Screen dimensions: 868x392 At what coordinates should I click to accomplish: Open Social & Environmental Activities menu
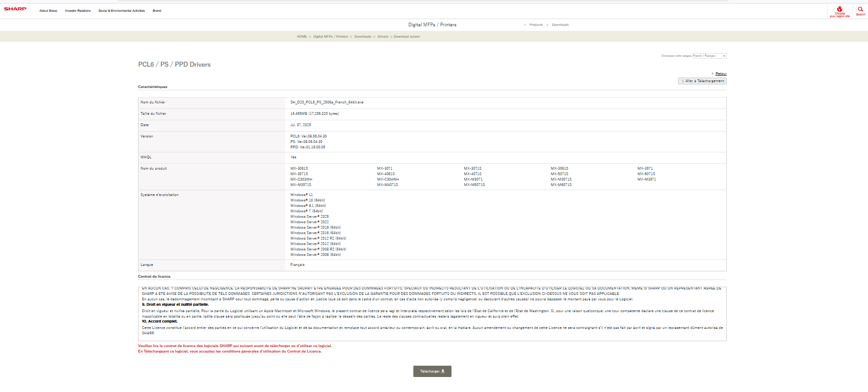(122, 11)
